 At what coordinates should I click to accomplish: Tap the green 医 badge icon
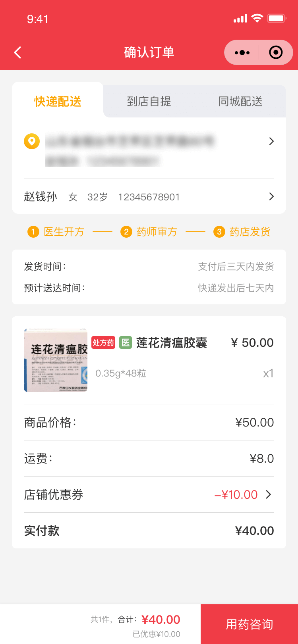click(x=126, y=342)
